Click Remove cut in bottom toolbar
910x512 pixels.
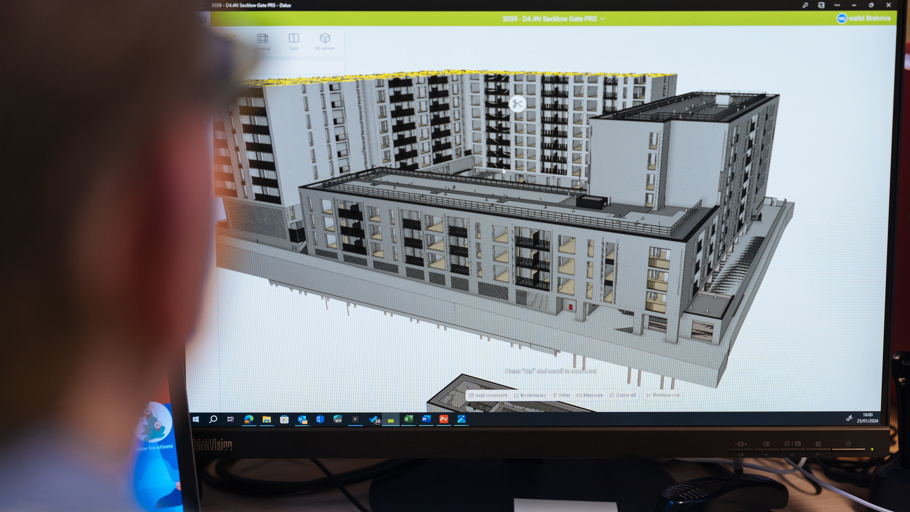tap(663, 395)
